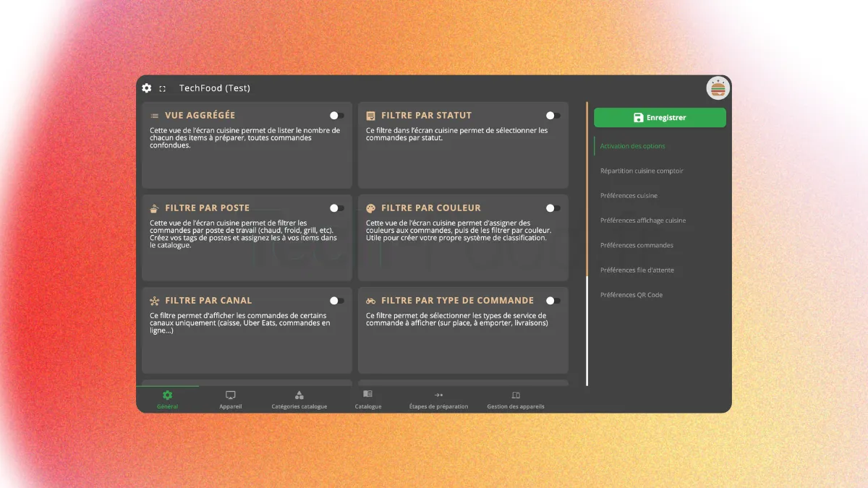This screenshot has width=868, height=488.
Task: Click the Filtre par couleur palette icon
Action: pyautogui.click(x=370, y=208)
